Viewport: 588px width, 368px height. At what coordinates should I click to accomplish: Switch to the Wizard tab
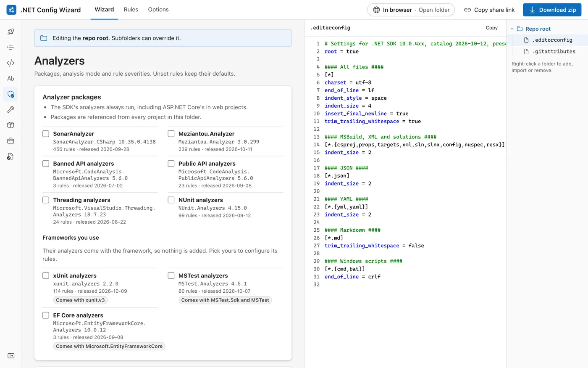pos(104,10)
